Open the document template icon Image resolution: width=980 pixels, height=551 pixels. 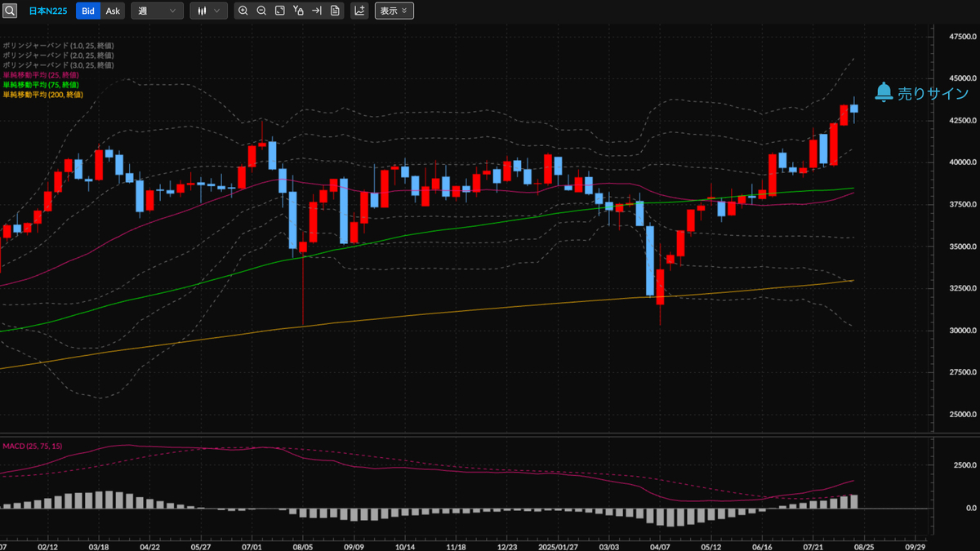coord(335,11)
